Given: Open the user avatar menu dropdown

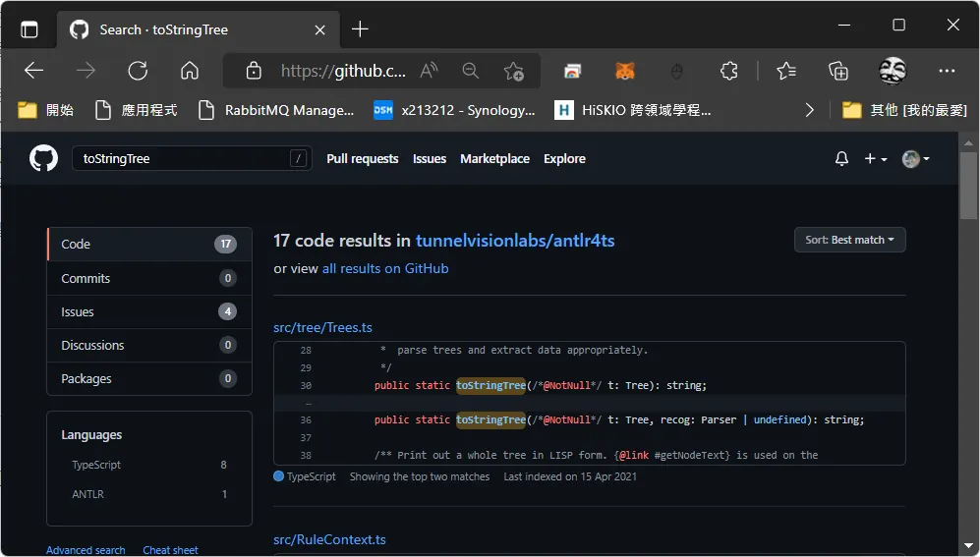Looking at the screenshot, I should [916, 158].
